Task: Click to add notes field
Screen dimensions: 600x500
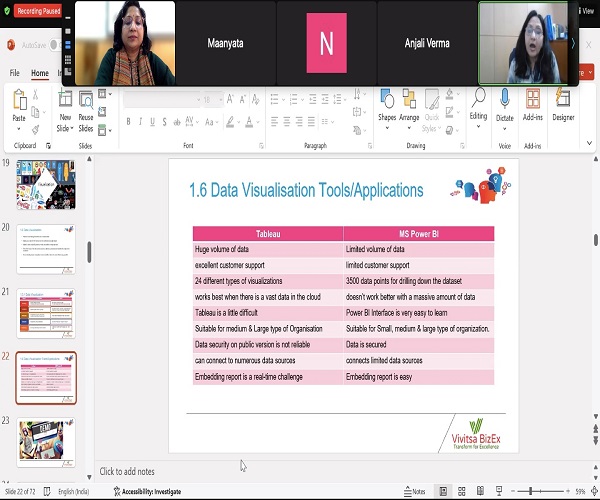Action: (127, 471)
